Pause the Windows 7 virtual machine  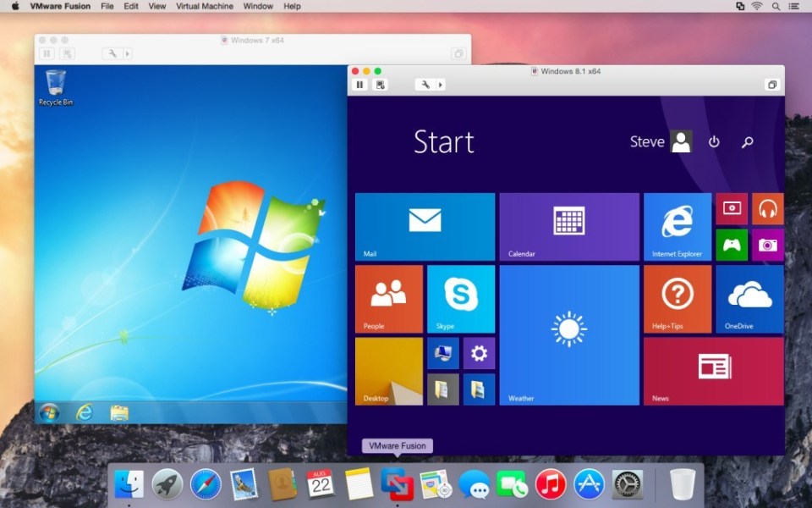47,53
